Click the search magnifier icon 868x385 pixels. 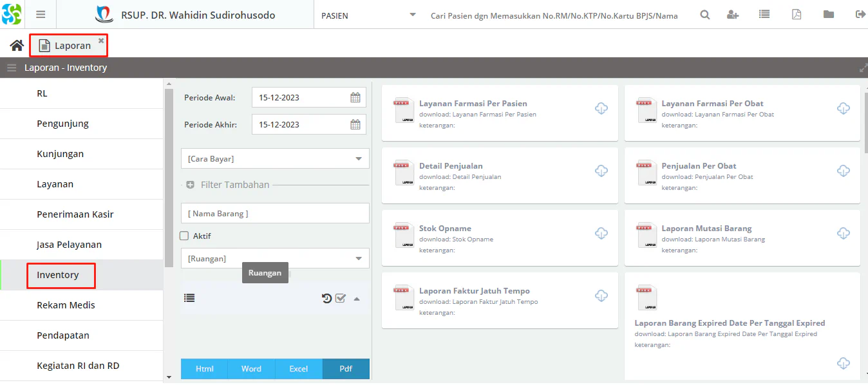tap(705, 15)
